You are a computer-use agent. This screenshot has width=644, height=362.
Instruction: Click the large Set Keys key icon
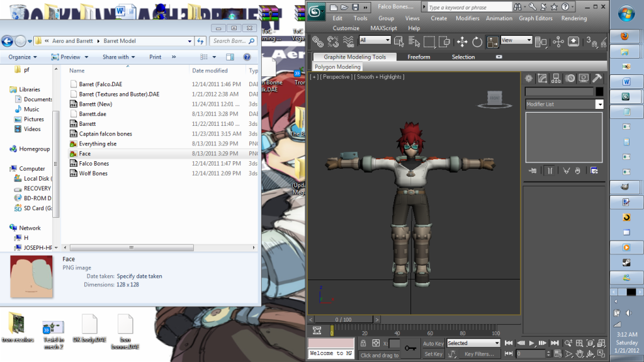click(410, 348)
